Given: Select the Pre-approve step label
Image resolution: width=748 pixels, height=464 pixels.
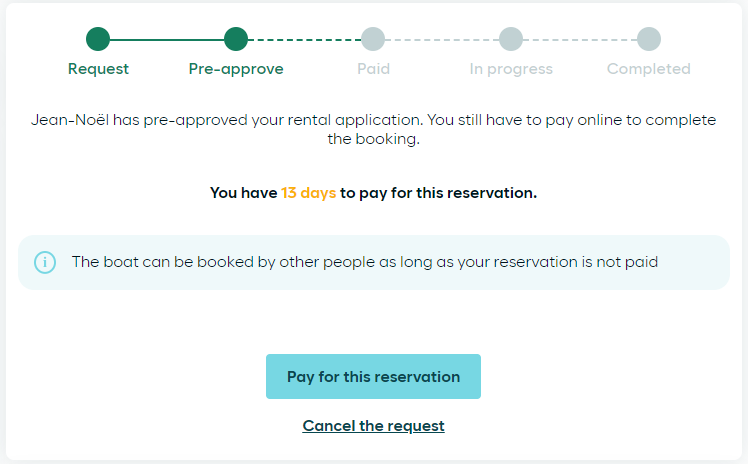Looking at the screenshot, I should (236, 69).
